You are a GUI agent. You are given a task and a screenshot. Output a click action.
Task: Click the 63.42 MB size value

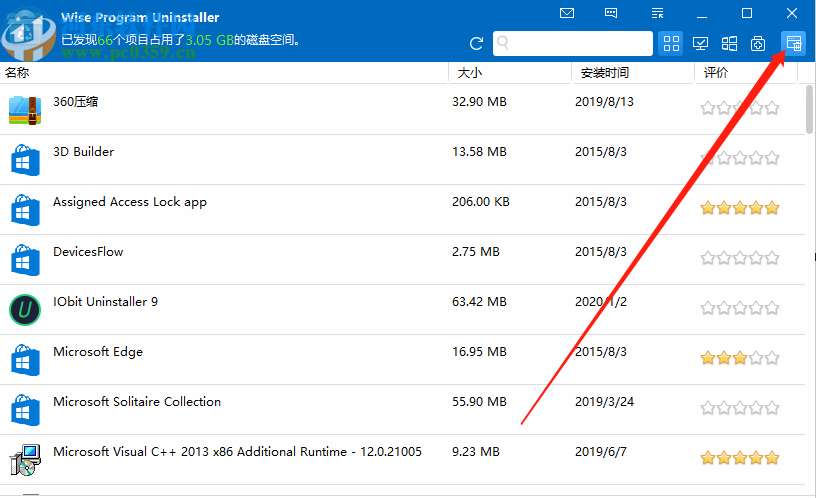479,301
